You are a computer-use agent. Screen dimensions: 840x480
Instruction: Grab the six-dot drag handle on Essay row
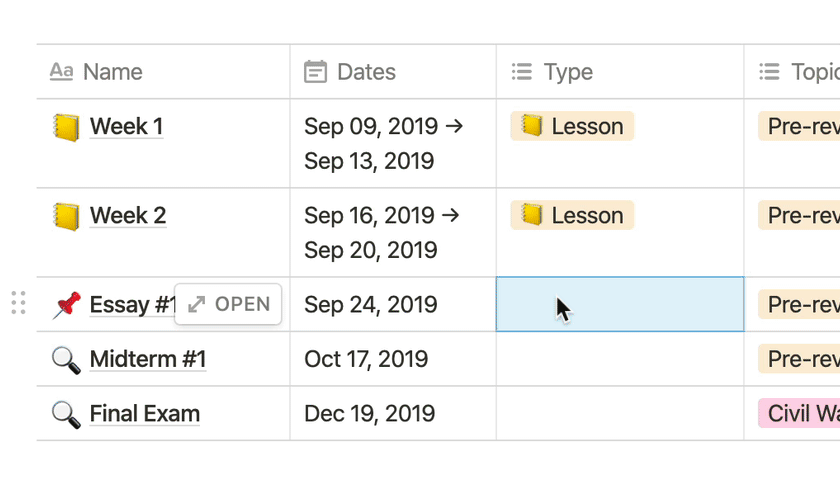pos(18,304)
